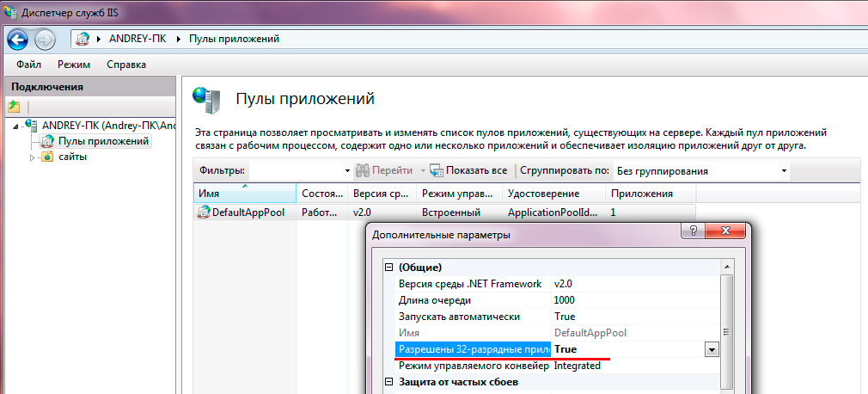Select the сайты tree item
Image resolution: width=868 pixels, height=394 pixels.
72,157
